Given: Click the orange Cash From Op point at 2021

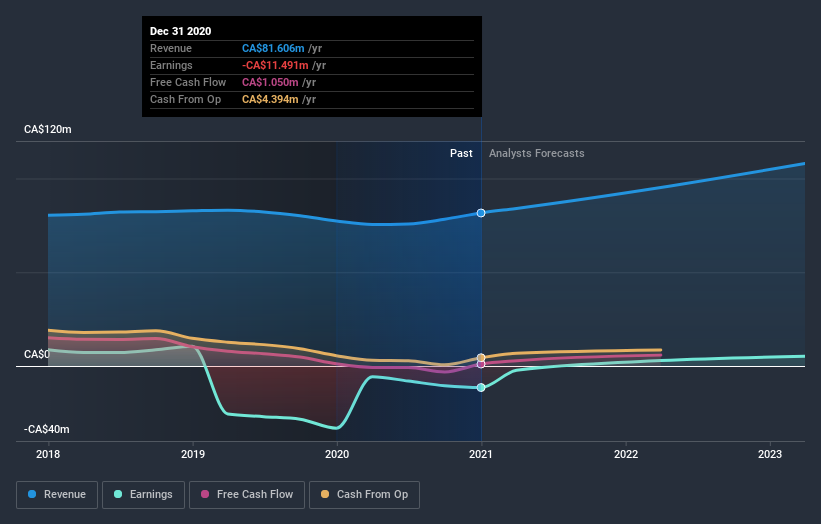Looking at the screenshot, I should tap(481, 358).
